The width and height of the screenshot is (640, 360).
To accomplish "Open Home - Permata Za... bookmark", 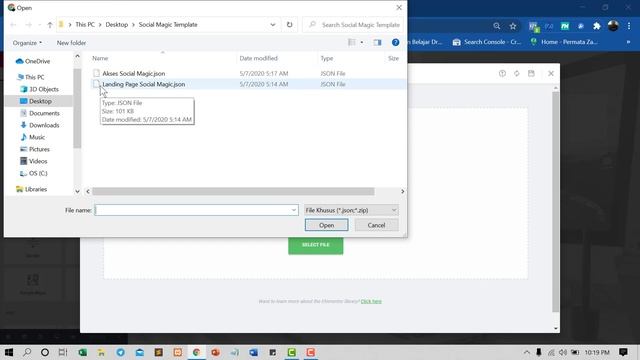I will (564, 42).
